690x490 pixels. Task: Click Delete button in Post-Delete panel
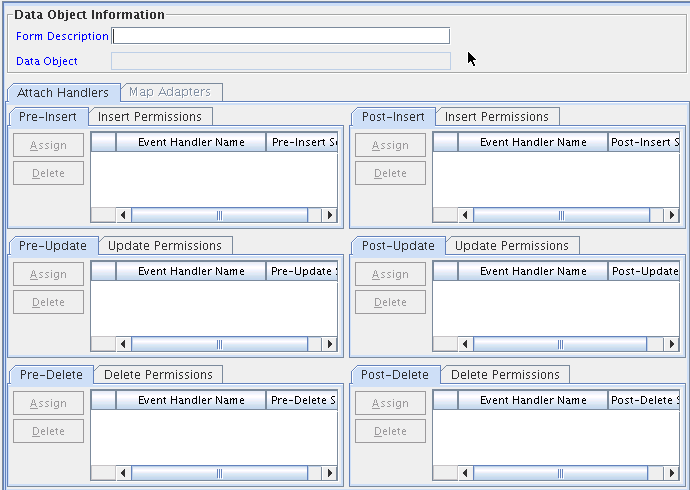point(390,431)
